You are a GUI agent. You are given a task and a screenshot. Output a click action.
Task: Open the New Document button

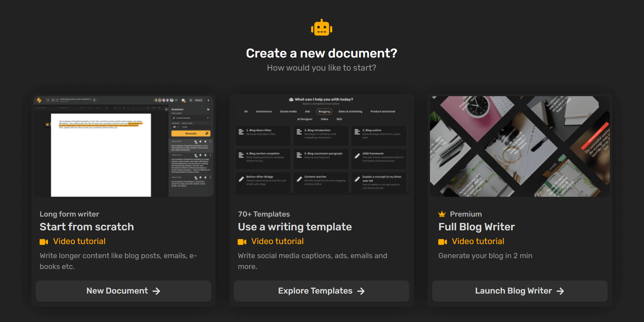[123, 291]
